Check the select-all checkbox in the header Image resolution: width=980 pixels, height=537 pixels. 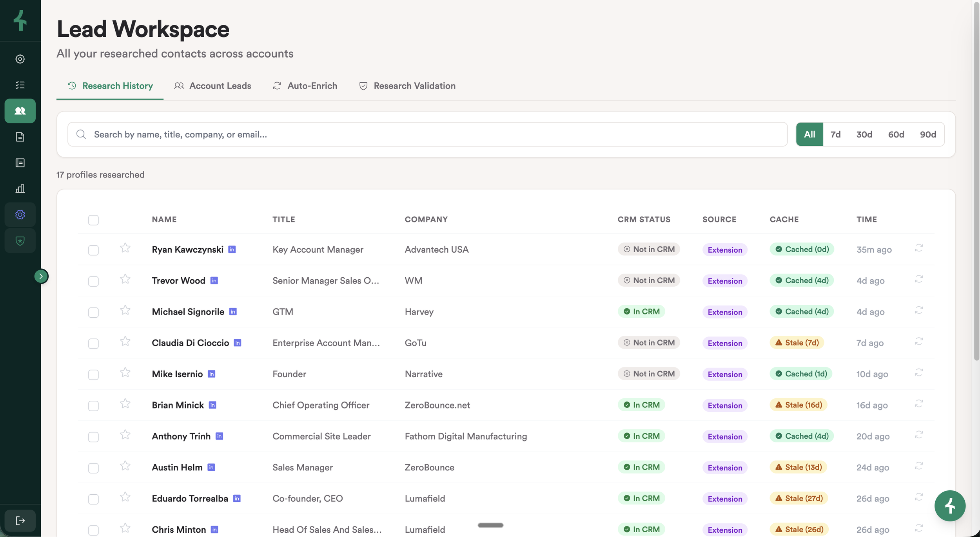93,220
